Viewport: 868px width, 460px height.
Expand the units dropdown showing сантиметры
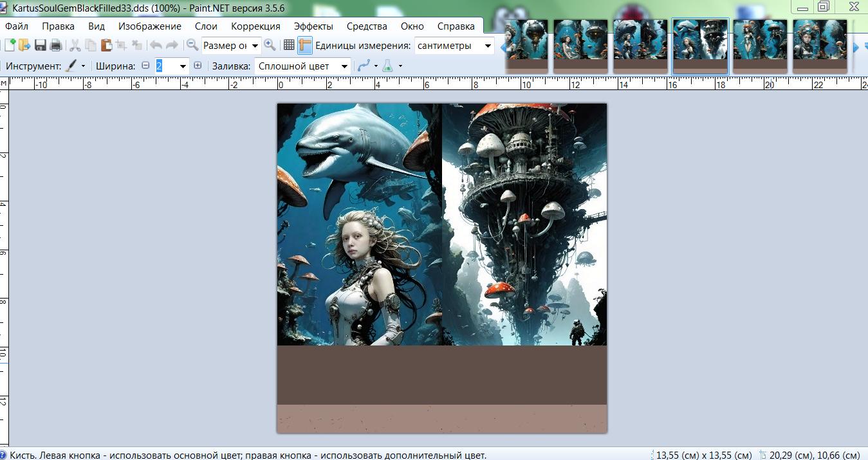pyautogui.click(x=488, y=46)
